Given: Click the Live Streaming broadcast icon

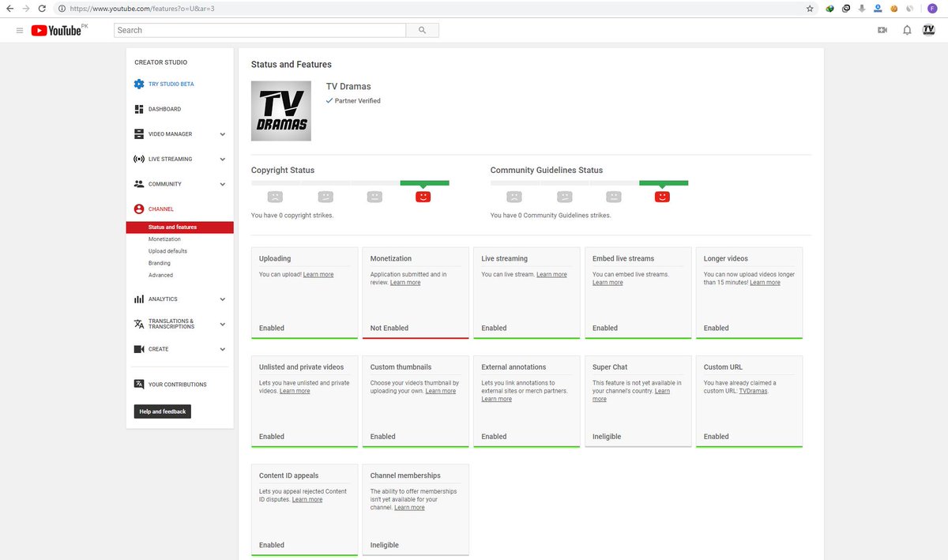Looking at the screenshot, I should pyautogui.click(x=139, y=159).
